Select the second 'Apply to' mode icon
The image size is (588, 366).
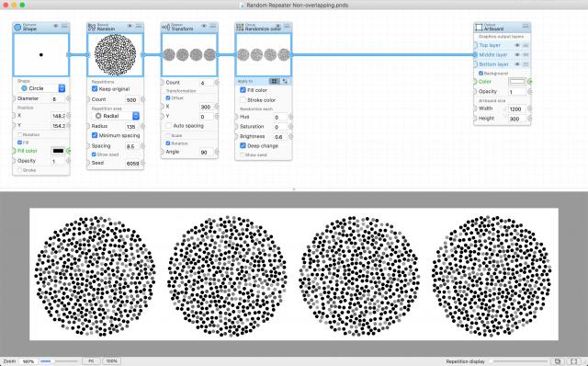pyautogui.click(x=285, y=81)
